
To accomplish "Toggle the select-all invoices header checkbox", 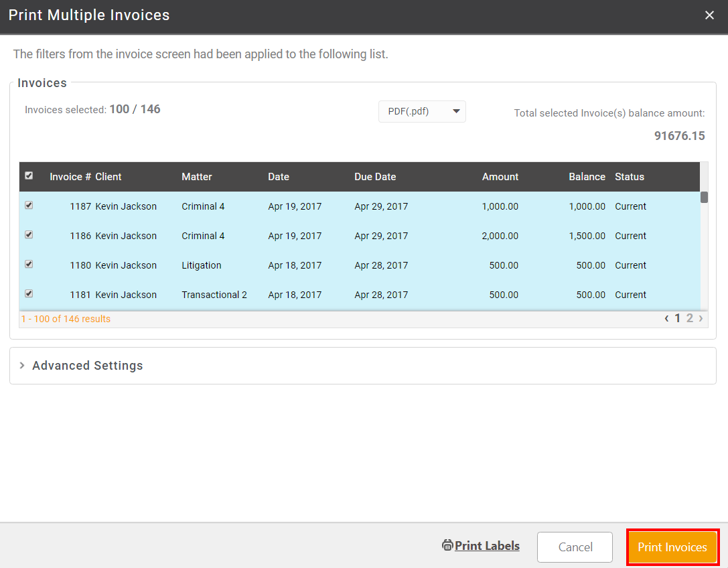I will pyautogui.click(x=29, y=175).
